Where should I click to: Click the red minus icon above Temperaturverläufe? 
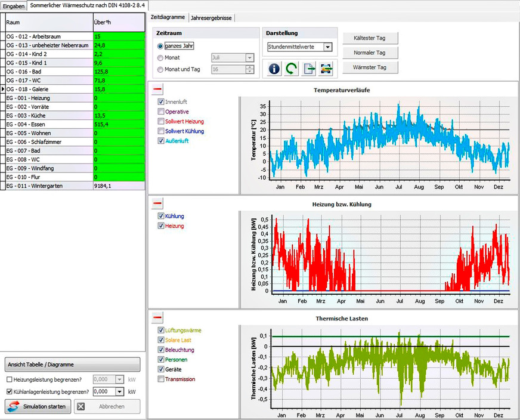(x=156, y=88)
